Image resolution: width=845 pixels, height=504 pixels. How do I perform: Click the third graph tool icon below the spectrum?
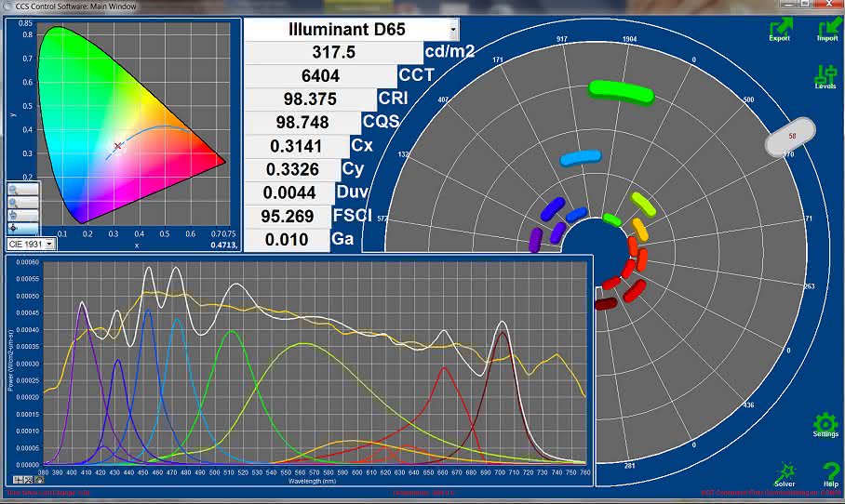tap(38, 480)
